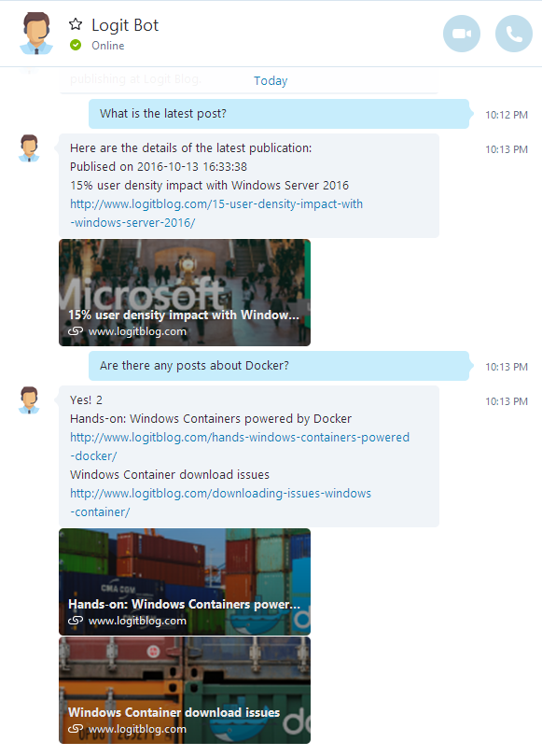This screenshot has width=542, height=756.
Task: Open Logit Bot's profile avatar in header
Action: click(36, 34)
